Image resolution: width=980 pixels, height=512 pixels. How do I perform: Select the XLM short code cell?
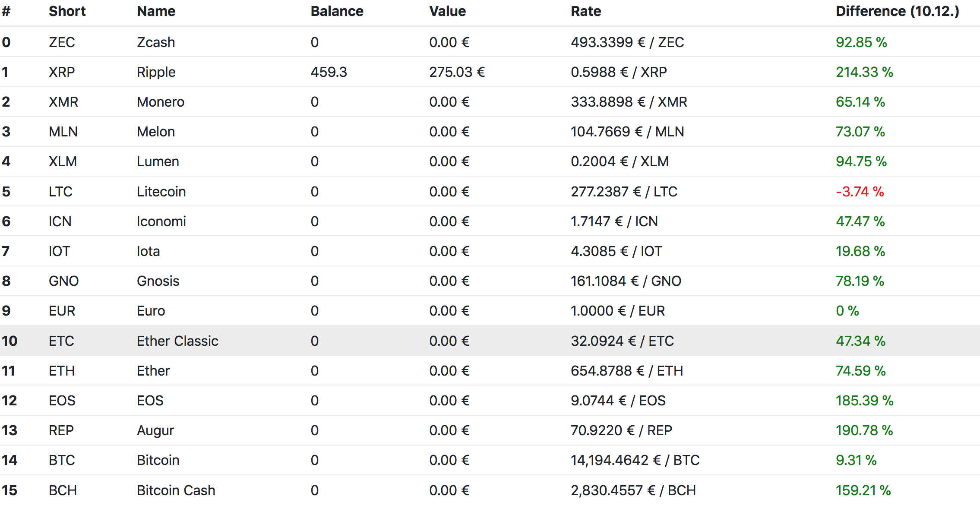pyautogui.click(x=63, y=161)
